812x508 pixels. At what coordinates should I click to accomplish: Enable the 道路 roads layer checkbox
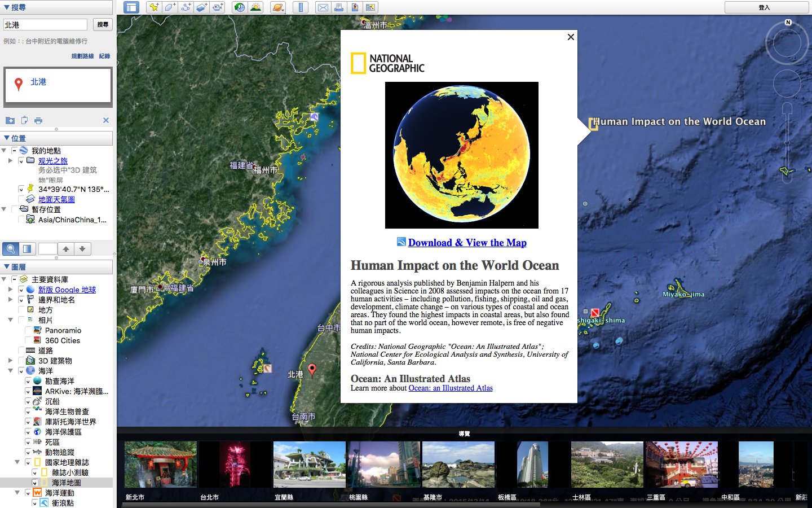[x=21, y=351]
